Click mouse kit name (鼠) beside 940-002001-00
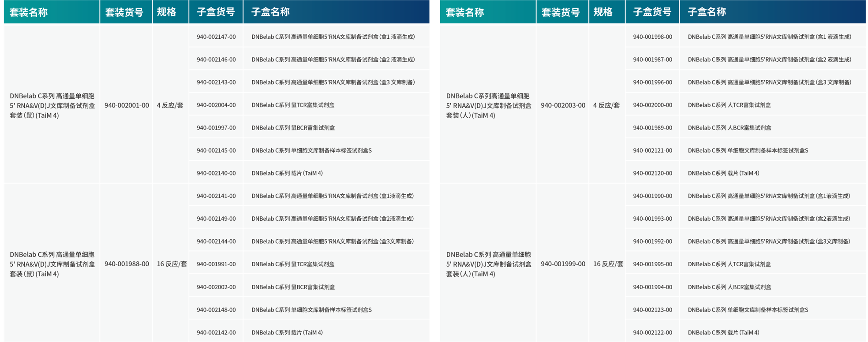Viewport: 868px width, 342px height. (52, 106)
